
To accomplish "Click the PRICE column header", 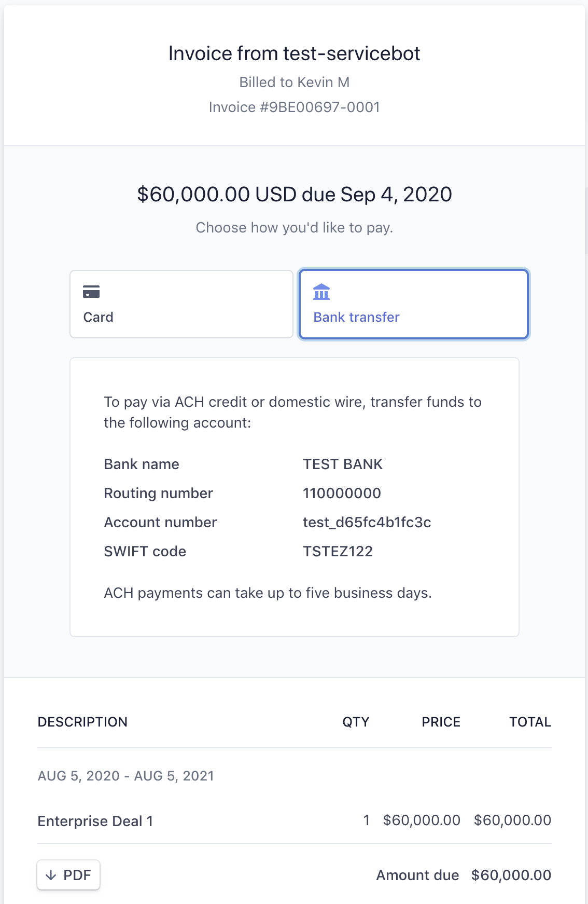I will tap(441, 722).
